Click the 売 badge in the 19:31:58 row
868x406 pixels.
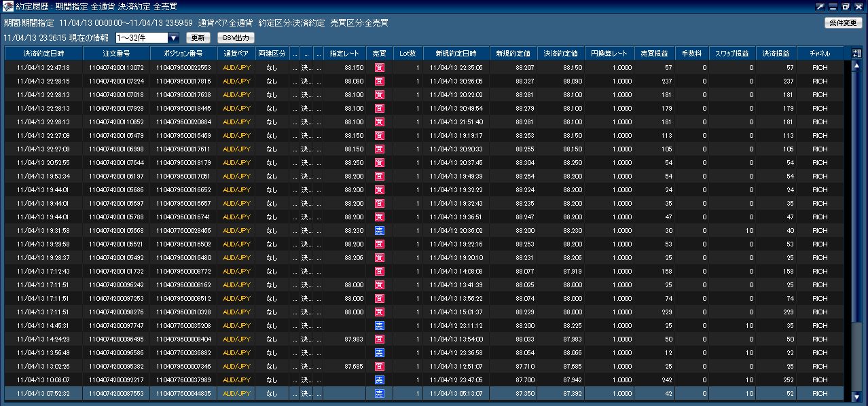click(x=380, y=231)
